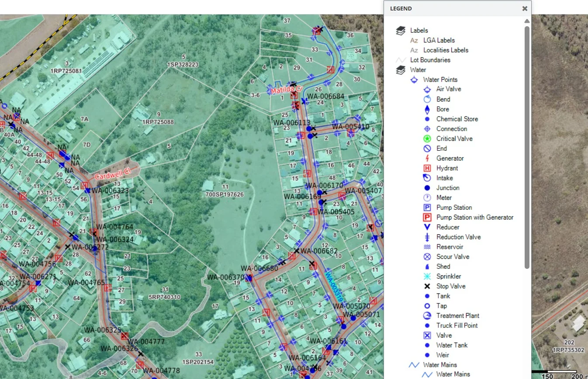The width and height of the screenshot is (588, 379).
Task: Click the Generator lightning icon
Action: coord(427,158)
